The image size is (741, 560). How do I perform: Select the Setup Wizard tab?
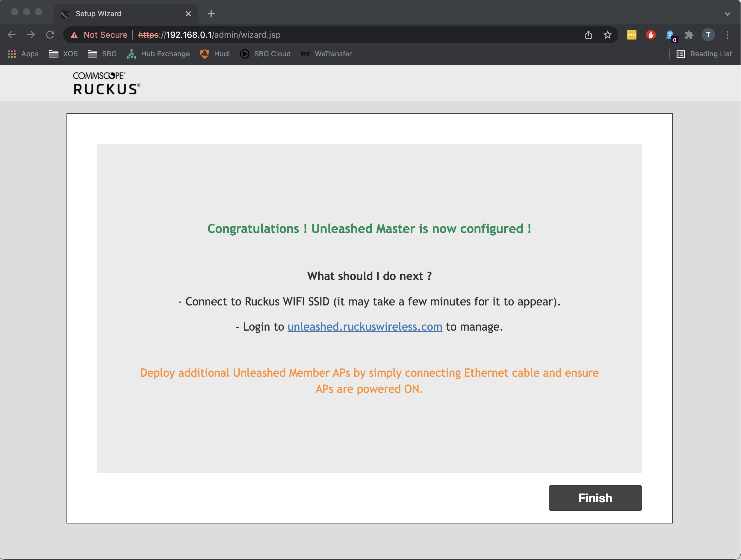[125, 14]
